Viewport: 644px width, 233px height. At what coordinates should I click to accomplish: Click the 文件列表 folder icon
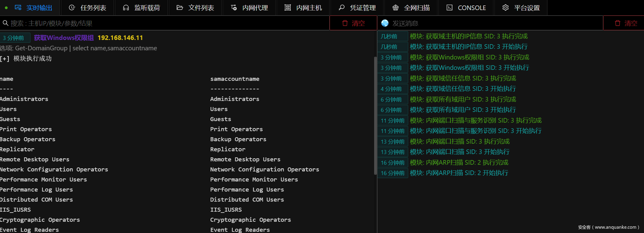click(180, 8)
